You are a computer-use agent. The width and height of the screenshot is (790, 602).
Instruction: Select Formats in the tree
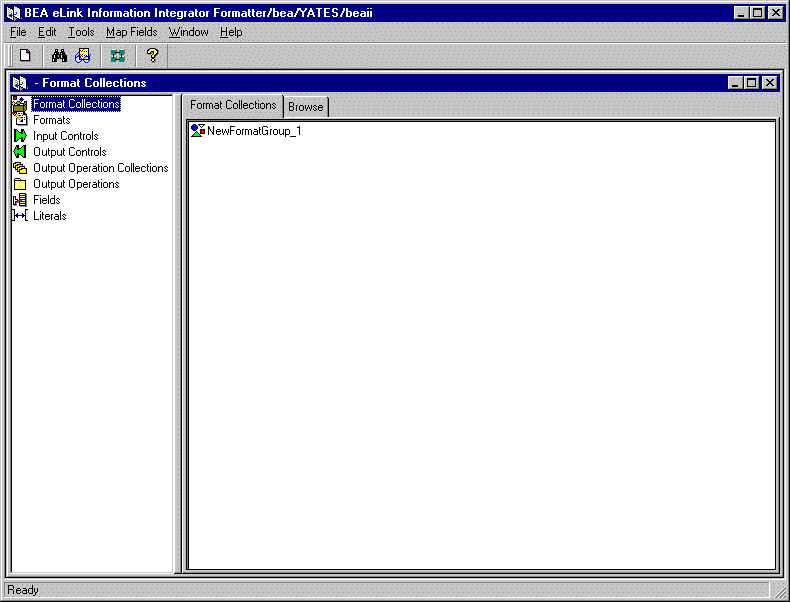coord(51,120)
